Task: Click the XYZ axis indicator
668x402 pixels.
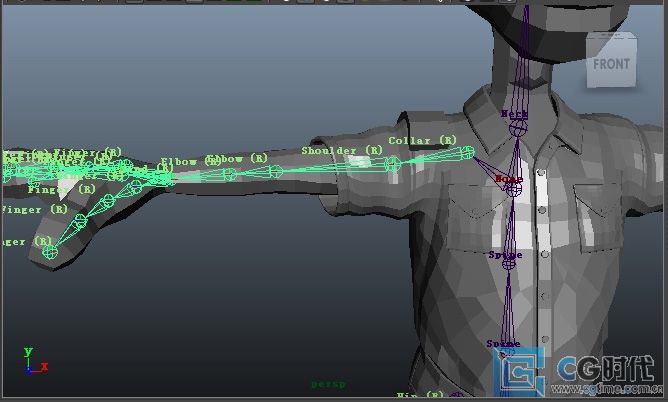Action: tap(35, 362)
